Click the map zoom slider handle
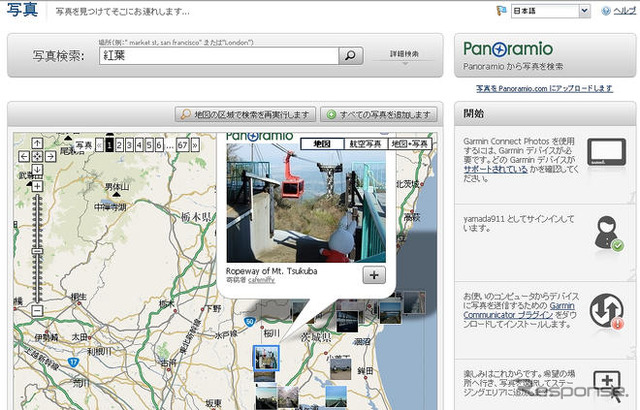640x410 pixels. point(37,251)
